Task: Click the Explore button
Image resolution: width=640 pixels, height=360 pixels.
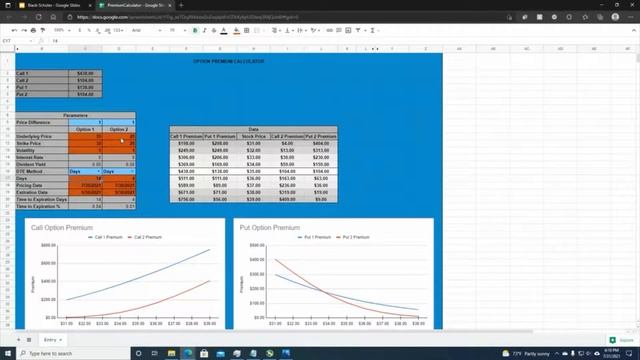Action: click(x=621, y=340)
